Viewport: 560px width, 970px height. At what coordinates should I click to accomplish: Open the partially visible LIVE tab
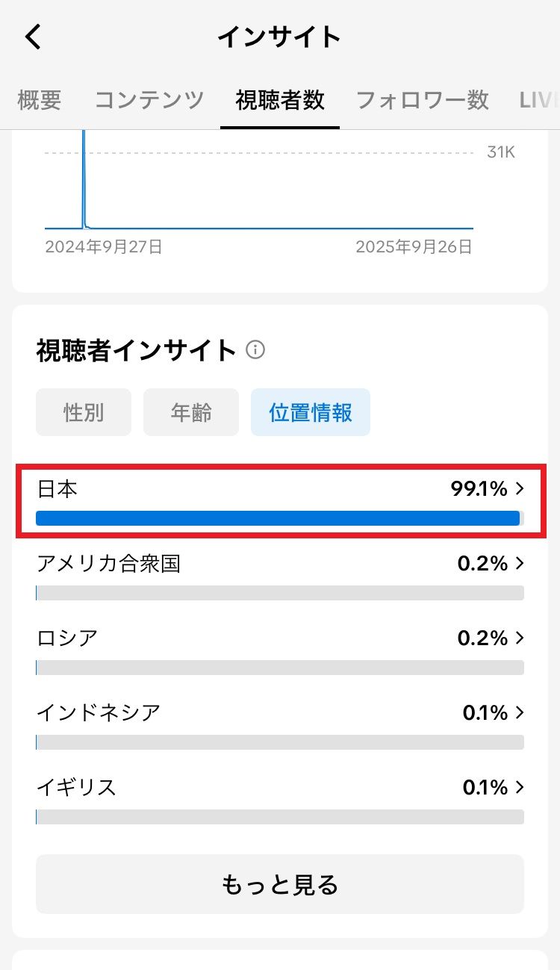539,100
